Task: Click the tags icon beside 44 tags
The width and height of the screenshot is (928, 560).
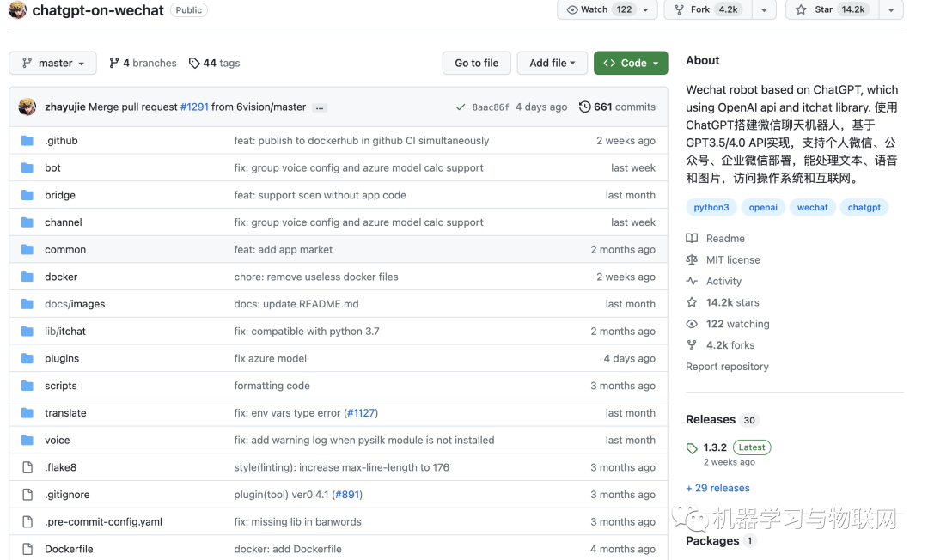Action: coord(194,64)
